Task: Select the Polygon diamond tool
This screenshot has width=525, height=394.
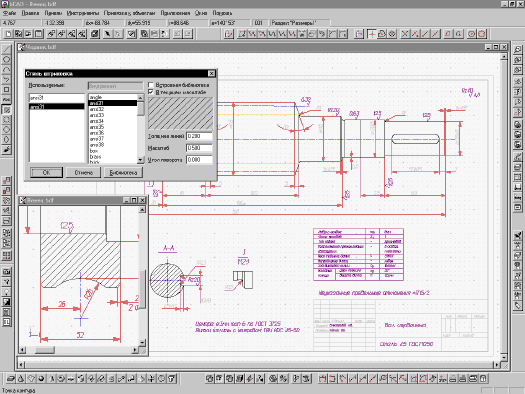Action: [x=6, y=130]
